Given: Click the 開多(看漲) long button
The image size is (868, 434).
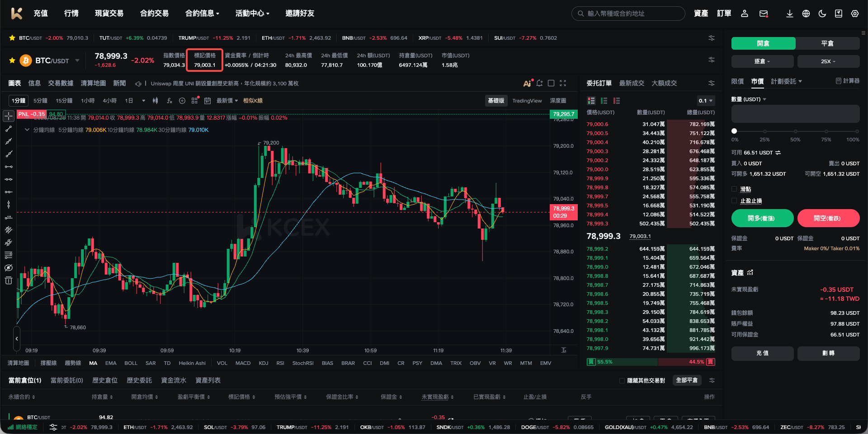Looking at the screenshot, I should [762, 218].
